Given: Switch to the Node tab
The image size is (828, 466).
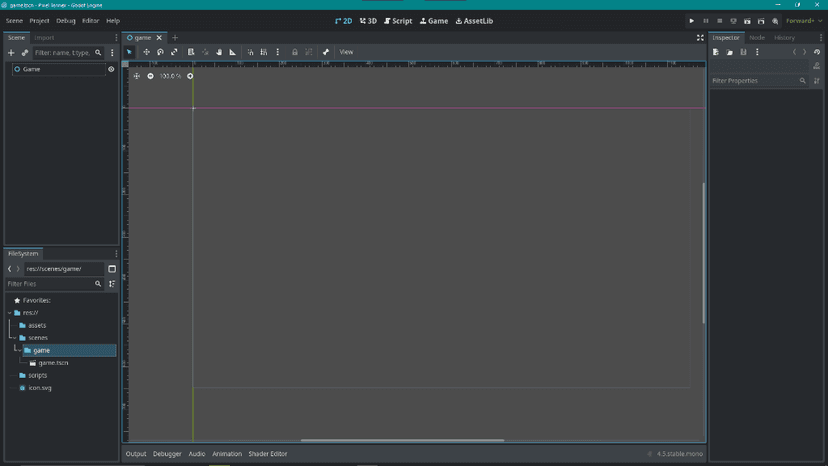Looking at the screenshot, I should click(757, 38).
